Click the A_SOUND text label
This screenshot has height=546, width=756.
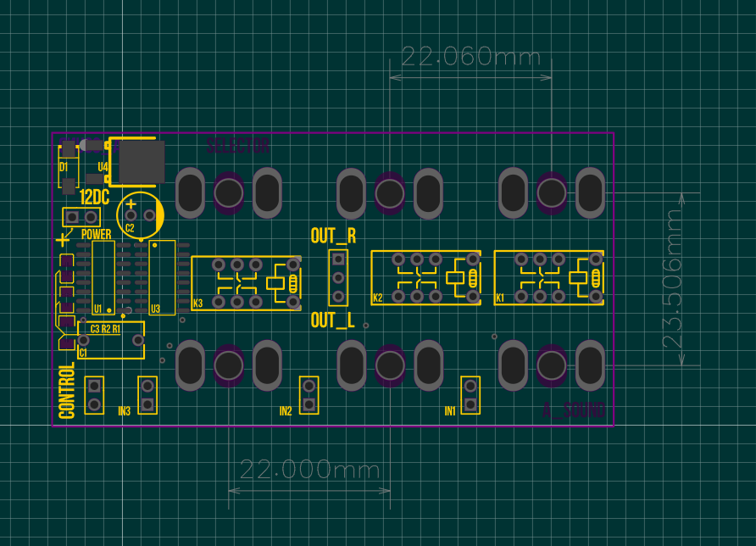pos(575,411)
